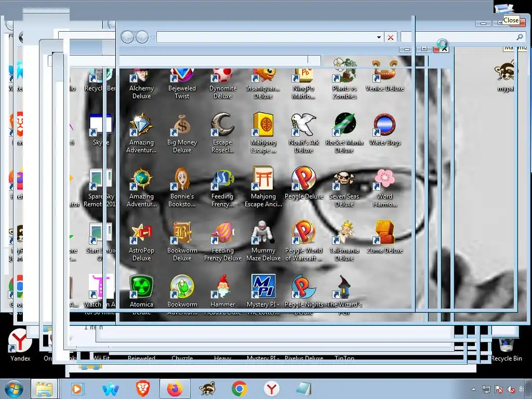Launch Google Chrome from the taskbar
532x399 pixels.
coord(239,389)
